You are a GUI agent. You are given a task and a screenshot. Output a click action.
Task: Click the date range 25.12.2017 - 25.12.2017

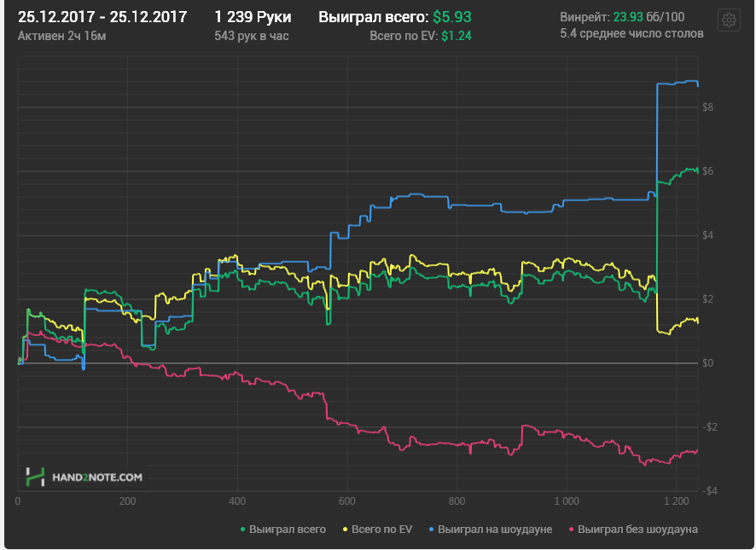(102, 17)
